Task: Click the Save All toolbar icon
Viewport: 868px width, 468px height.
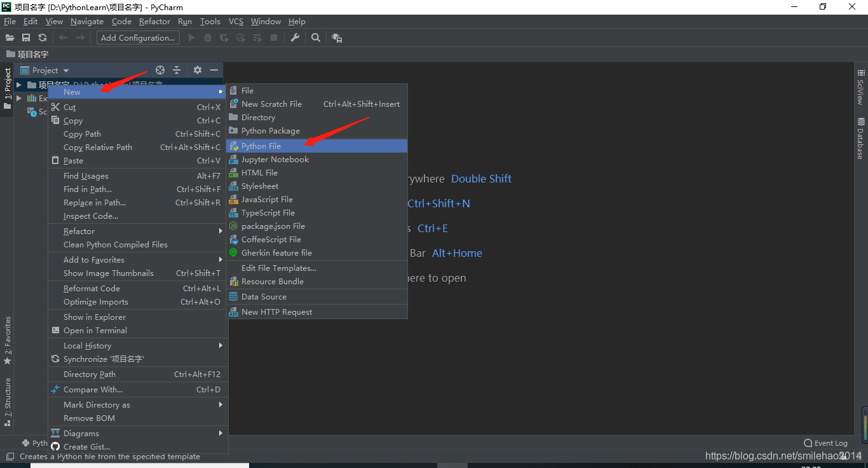Action: point(26,38)
